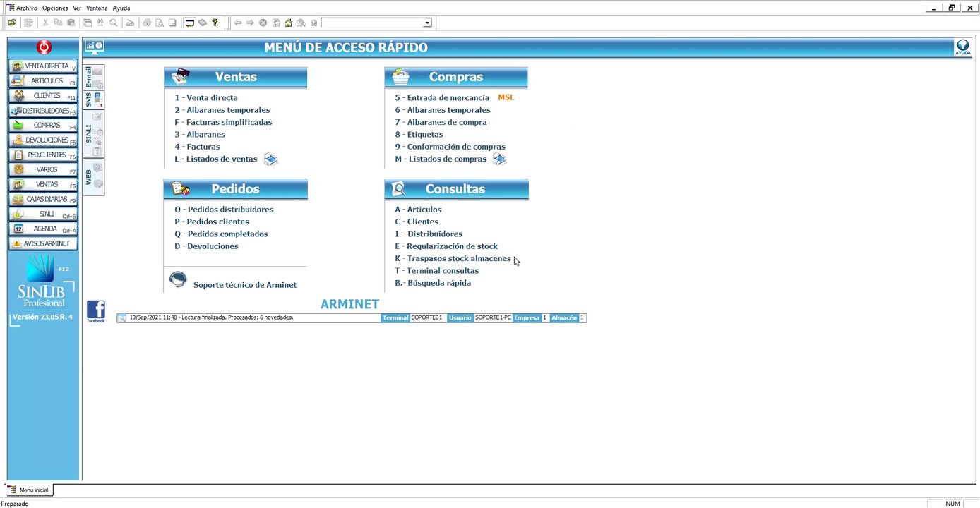Open the Ayuda menu

(121, 8)
